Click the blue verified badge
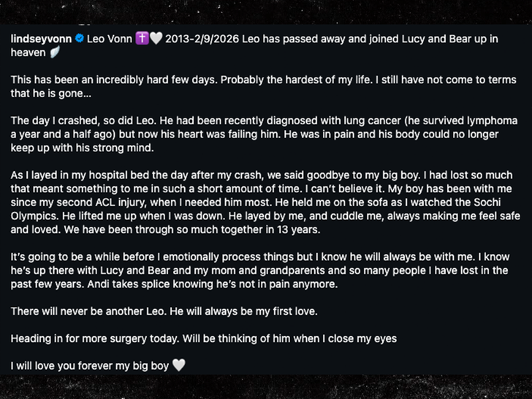532x399 pixels. (79, 38)
